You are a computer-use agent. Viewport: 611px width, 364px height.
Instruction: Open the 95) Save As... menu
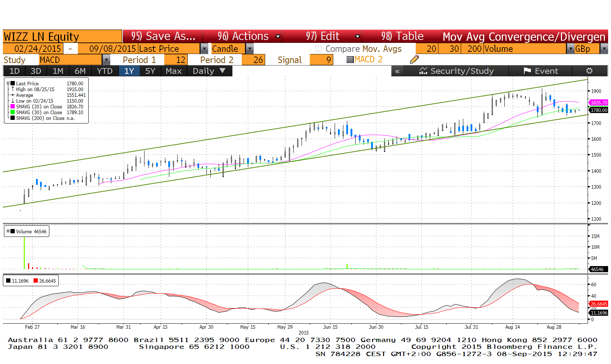[x=163, y=36]
